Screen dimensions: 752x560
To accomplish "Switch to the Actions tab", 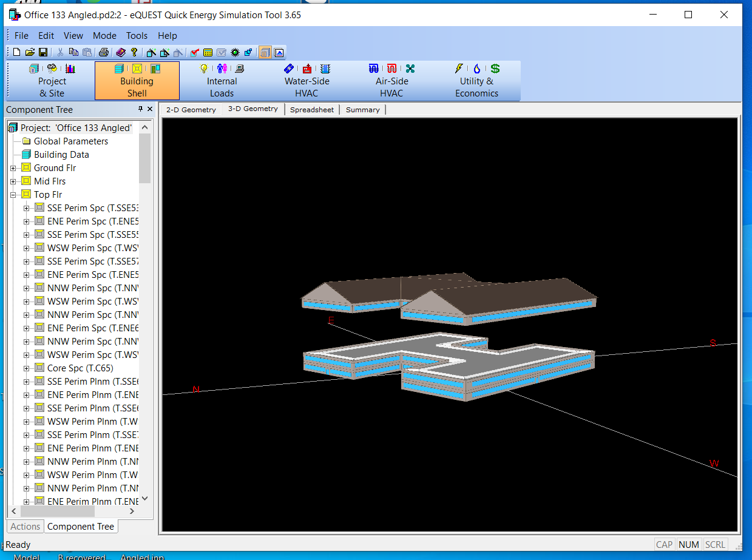I will (25, 527).
